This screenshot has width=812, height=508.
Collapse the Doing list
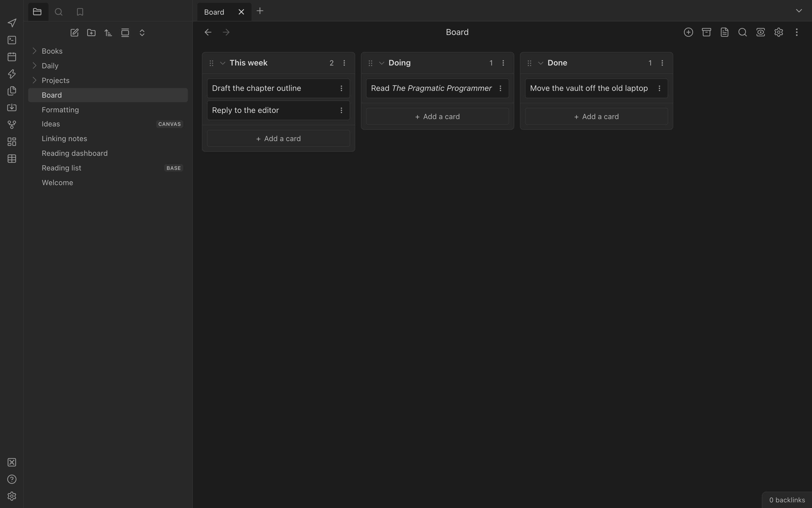pyautogui.click(x=381, y=63)
